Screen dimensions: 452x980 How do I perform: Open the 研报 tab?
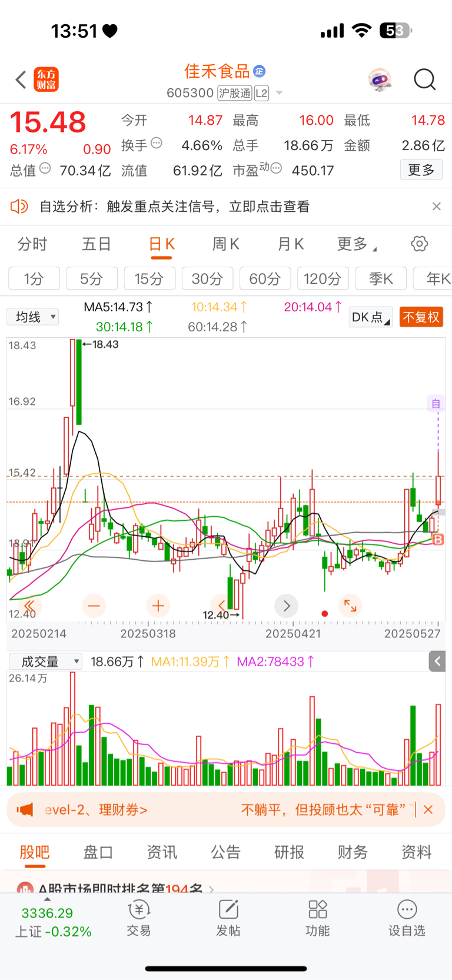pyautogui.click(x=290, y=852)
